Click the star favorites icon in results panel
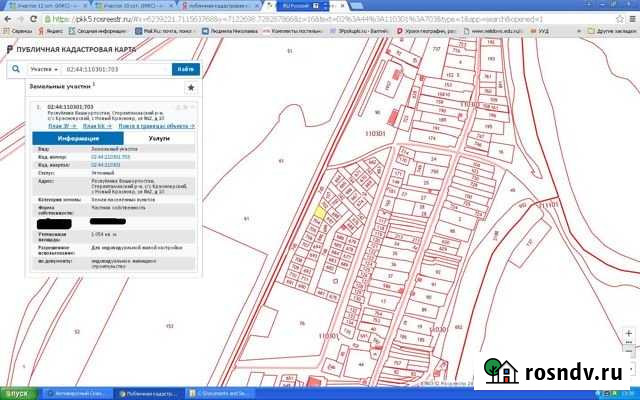Image resolution: width=640 pixels, height=400 pixels. coord(191,87)
